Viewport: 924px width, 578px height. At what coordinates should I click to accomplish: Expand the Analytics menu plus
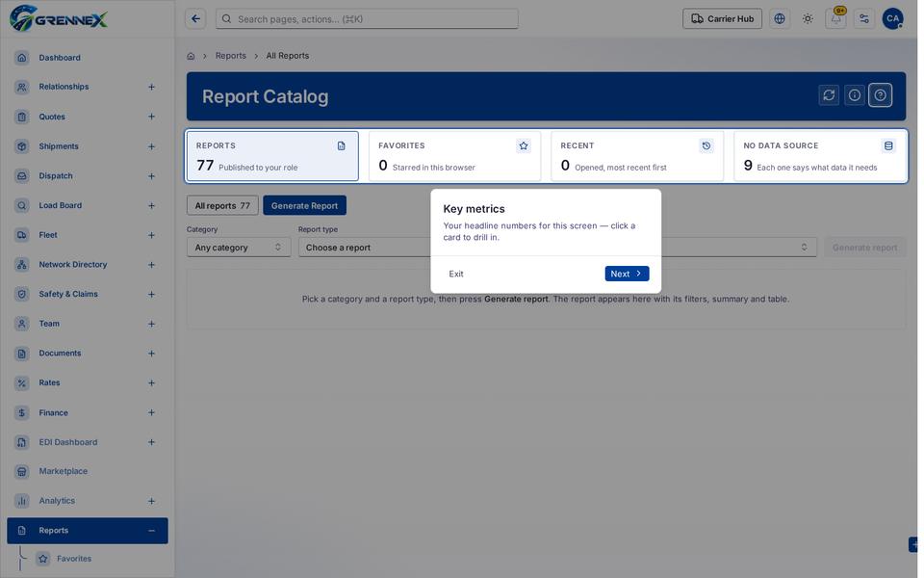151,501
